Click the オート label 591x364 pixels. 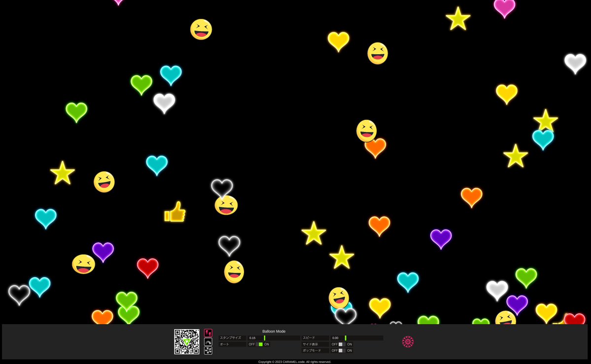tap(224, 344)
